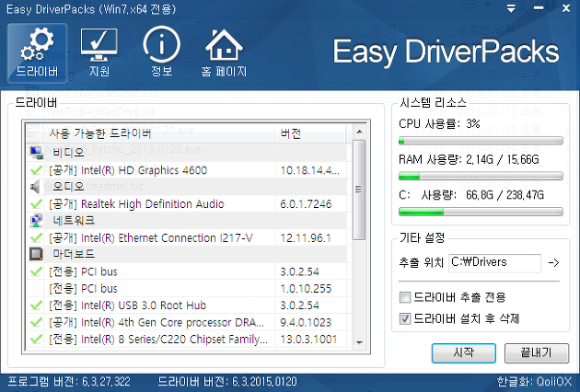Image resolution: width=580 pixels, height=392 pixels.
Task: Uncheck Intel(R) HD Graphics 4600 driver
Action: point(36,170)
